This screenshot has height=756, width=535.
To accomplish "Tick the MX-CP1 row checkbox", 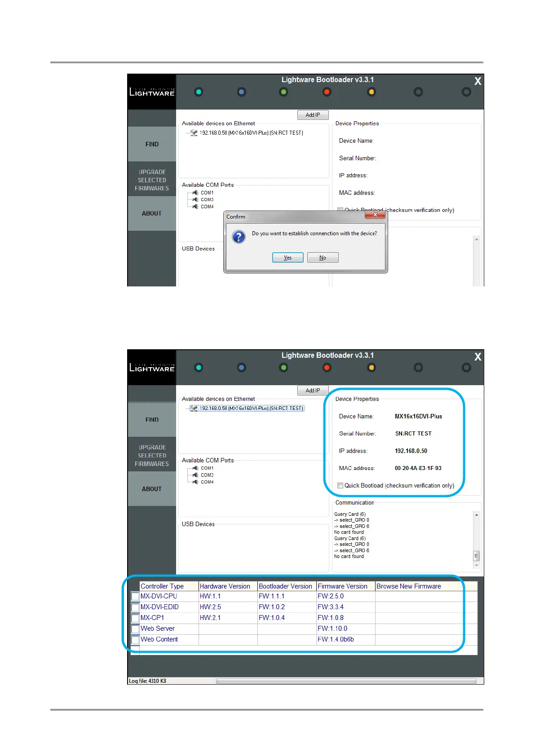I will click(135, 618).
